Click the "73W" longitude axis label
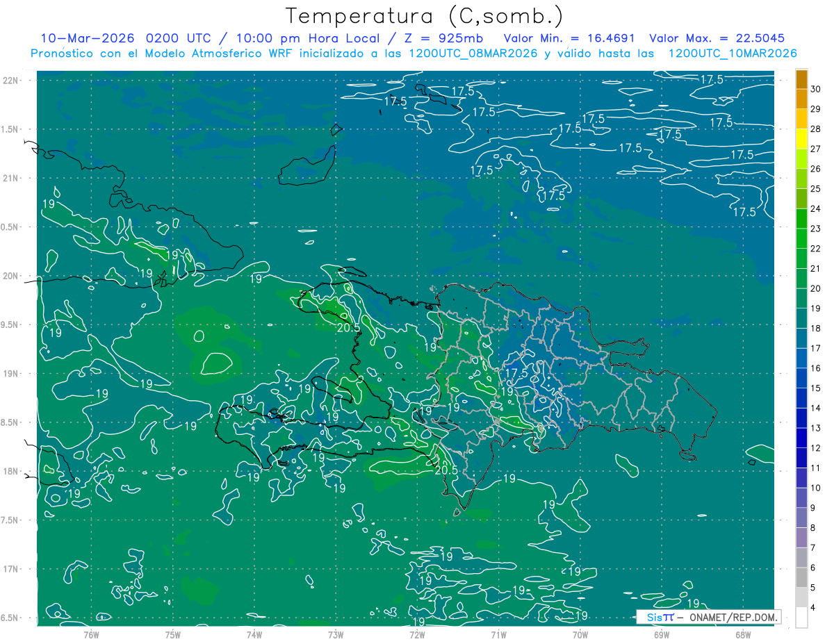834x644 pixels. click(336, 634)
